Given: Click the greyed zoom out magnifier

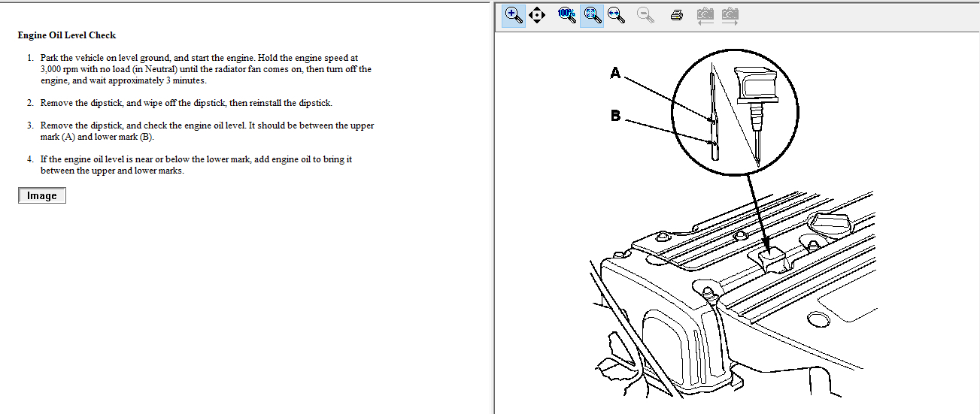Looking at the screenshot, I should (645, 15).
